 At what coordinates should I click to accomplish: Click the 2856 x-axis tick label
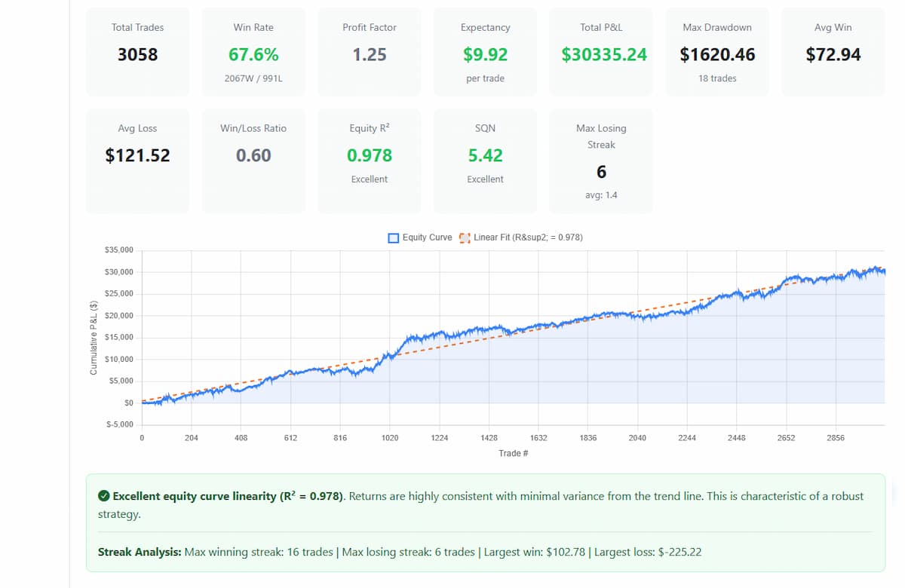pyautogui.click(x=836, y=438)
